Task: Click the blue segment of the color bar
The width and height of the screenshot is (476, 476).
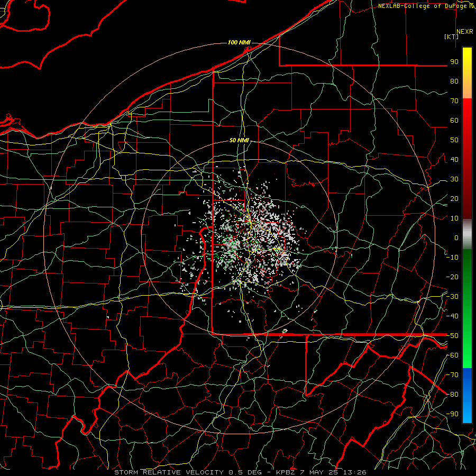Action: coord(467,396)
